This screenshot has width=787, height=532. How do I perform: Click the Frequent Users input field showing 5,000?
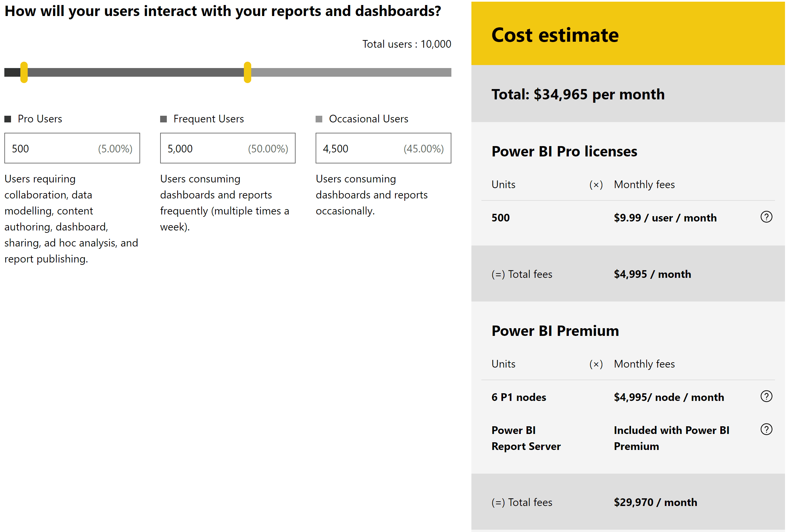(228, 148)
